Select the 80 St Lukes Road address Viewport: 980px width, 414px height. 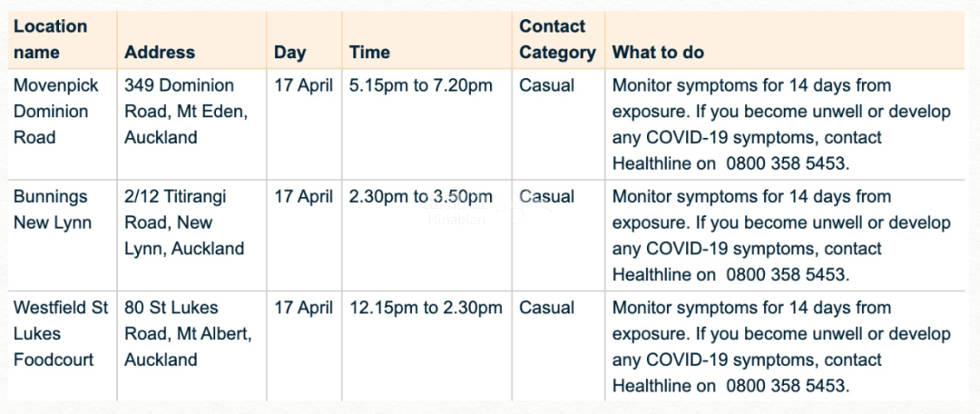click(x=188, y=333)
